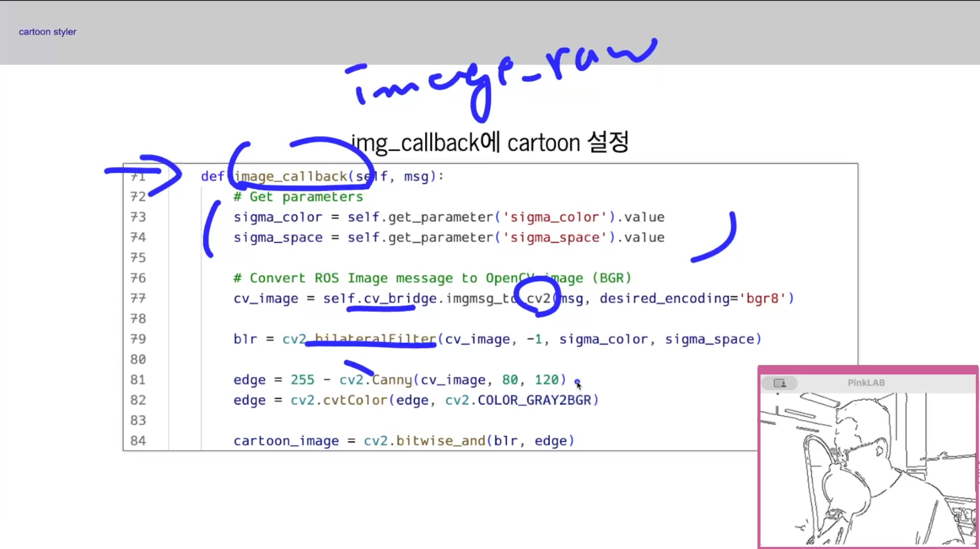Open the 'cartoon styler' header link
Image resolution: width=980 pixels, height=549 pixels.
[x=47, y=32]
